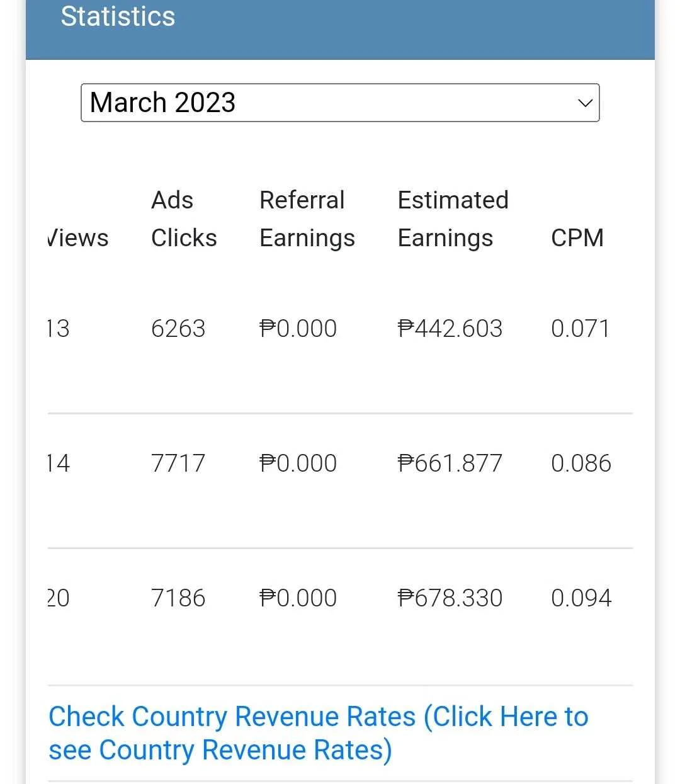Select the views value ending in 14
This screenshot has width=680, height=784.
[x=59, y=463]
